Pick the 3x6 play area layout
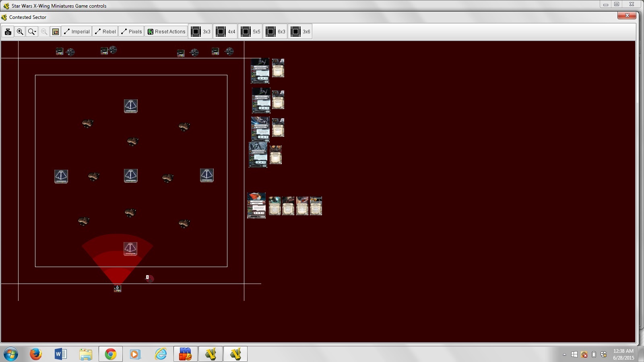This screenshot has width=644, height=362. point(300,32)
